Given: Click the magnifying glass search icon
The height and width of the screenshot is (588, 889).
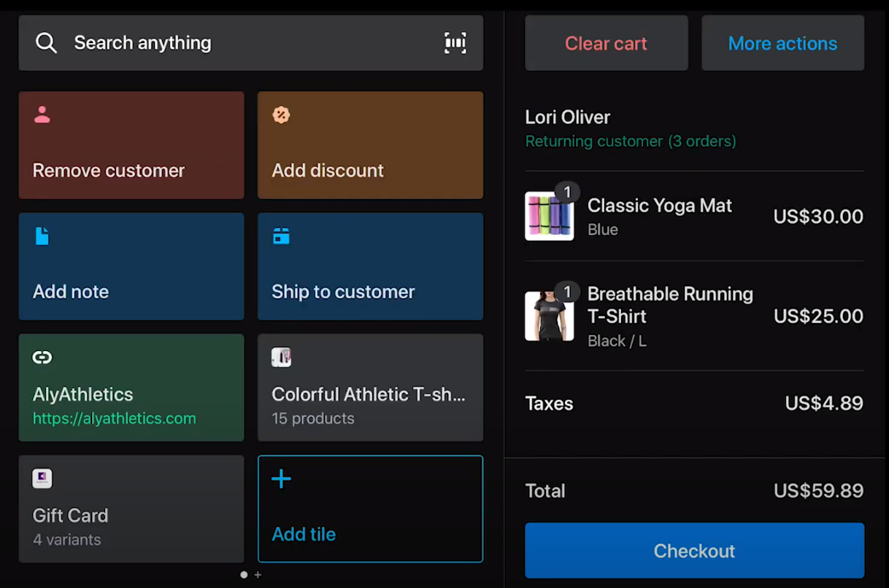Looking at the screenshot, I should tap(46, 42).
